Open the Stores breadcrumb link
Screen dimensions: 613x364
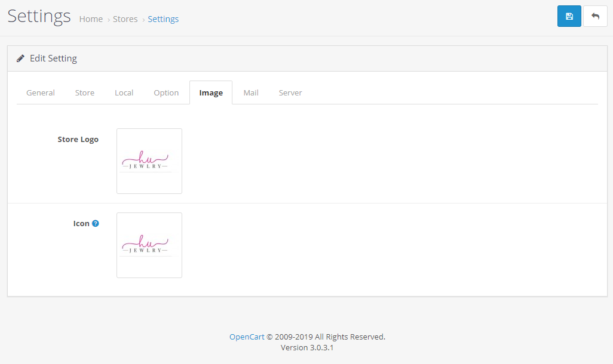(125, 19)
